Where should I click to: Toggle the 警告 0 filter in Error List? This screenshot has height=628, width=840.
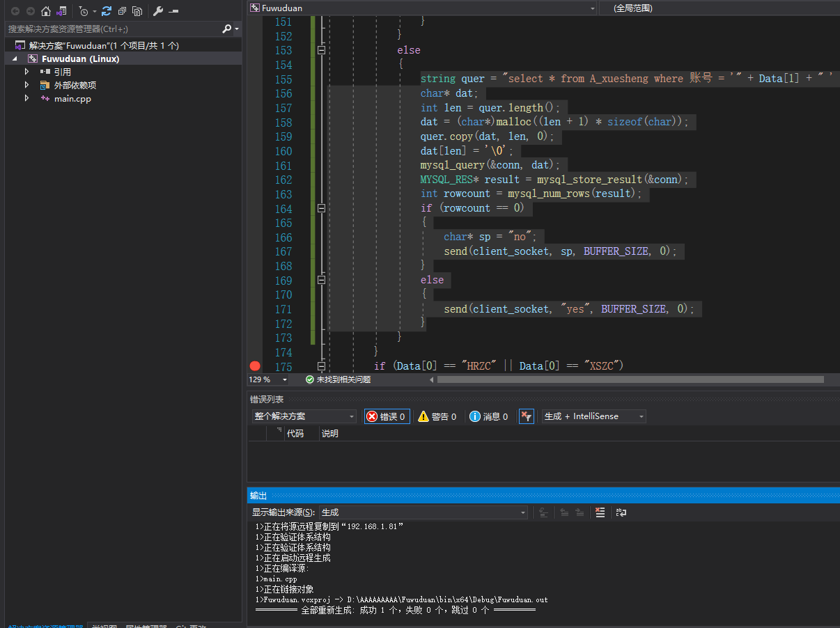pos(438,416)
